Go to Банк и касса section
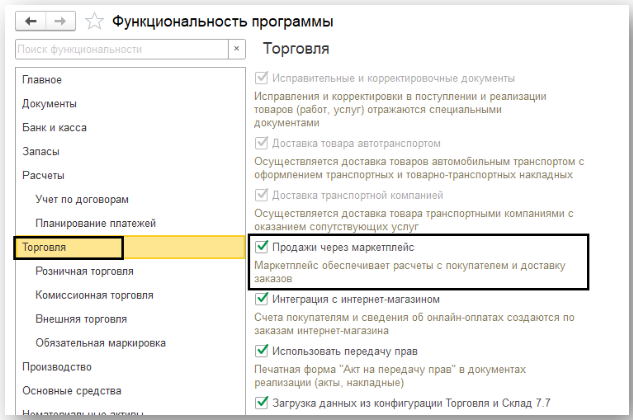 pyautogui.click(x=55, y=127)
